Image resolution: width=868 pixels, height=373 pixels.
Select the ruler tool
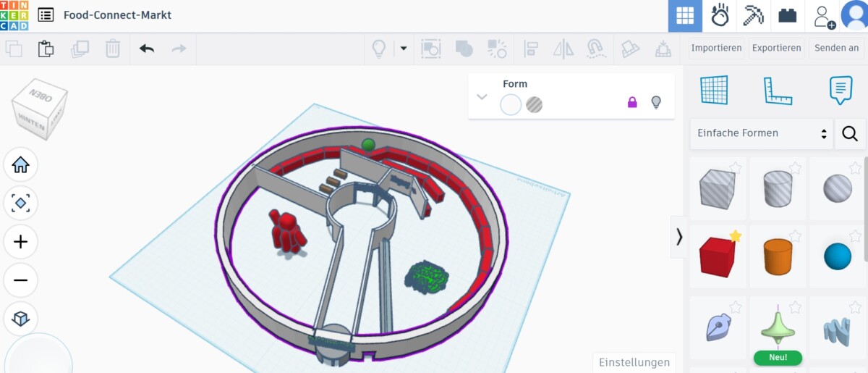click(778, 91)
